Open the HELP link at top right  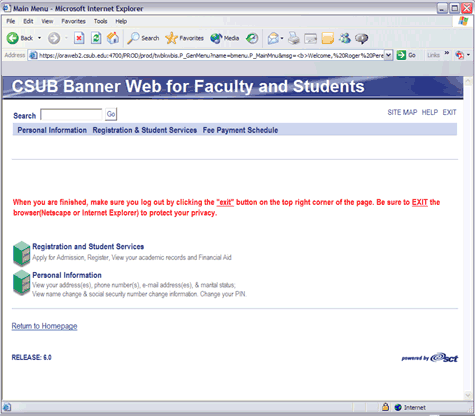point(430,112)
